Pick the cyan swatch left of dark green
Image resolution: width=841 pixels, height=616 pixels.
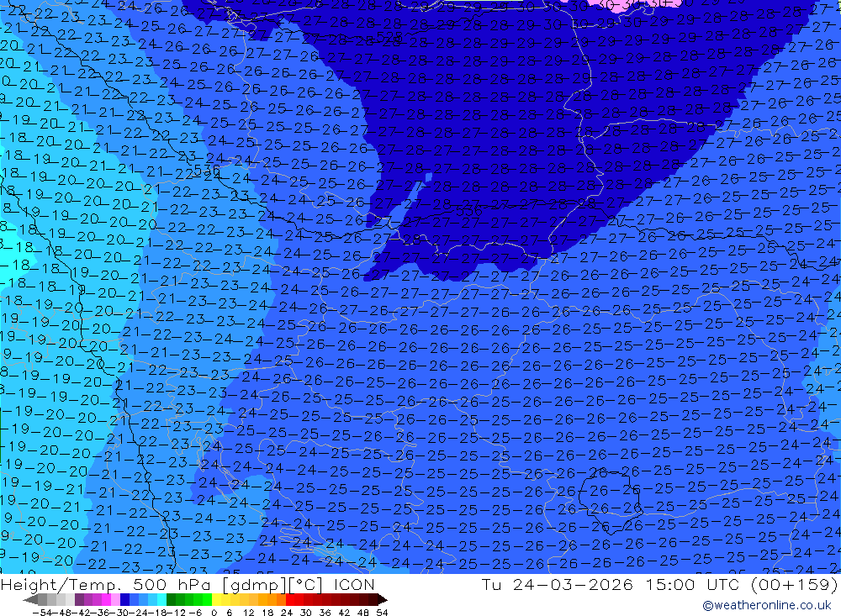coord(161,600)
